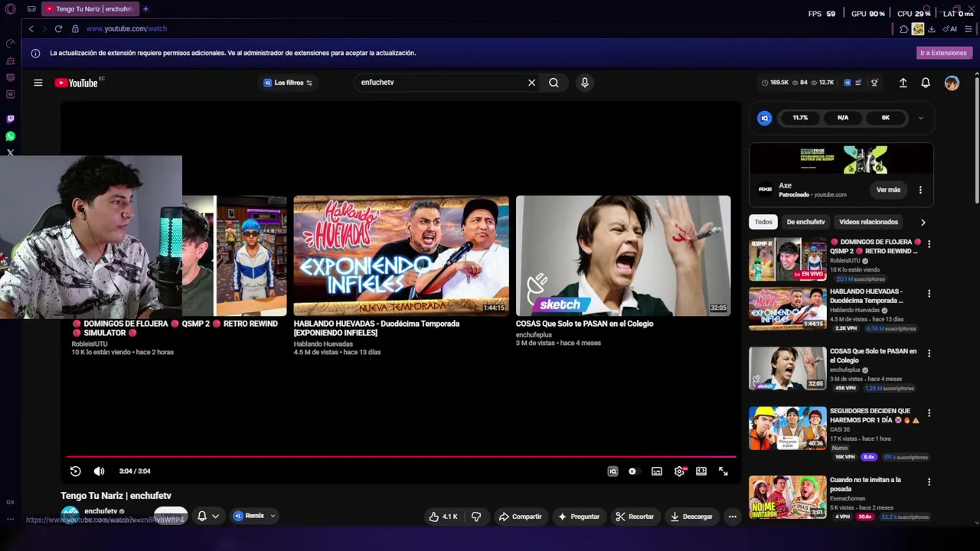Click the address bar URL
Screen dimensions: 980x551
pyautogui.click(x=126, y=28)
